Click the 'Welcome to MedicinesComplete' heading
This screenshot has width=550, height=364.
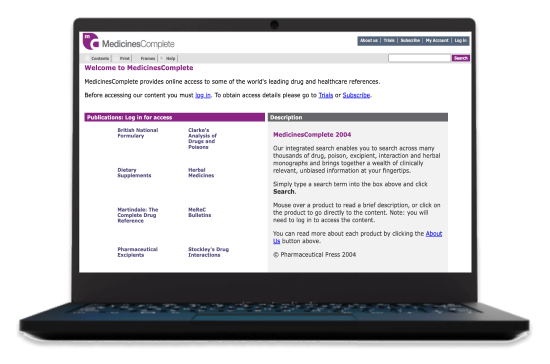click(139, 68)
